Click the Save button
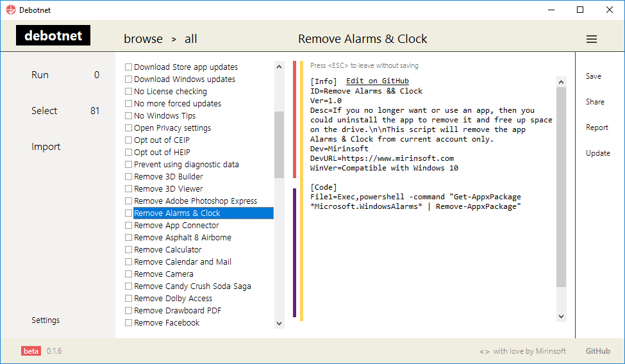Image resolution: width=625 pixels, height=364 pixels. tap(594, 76)
